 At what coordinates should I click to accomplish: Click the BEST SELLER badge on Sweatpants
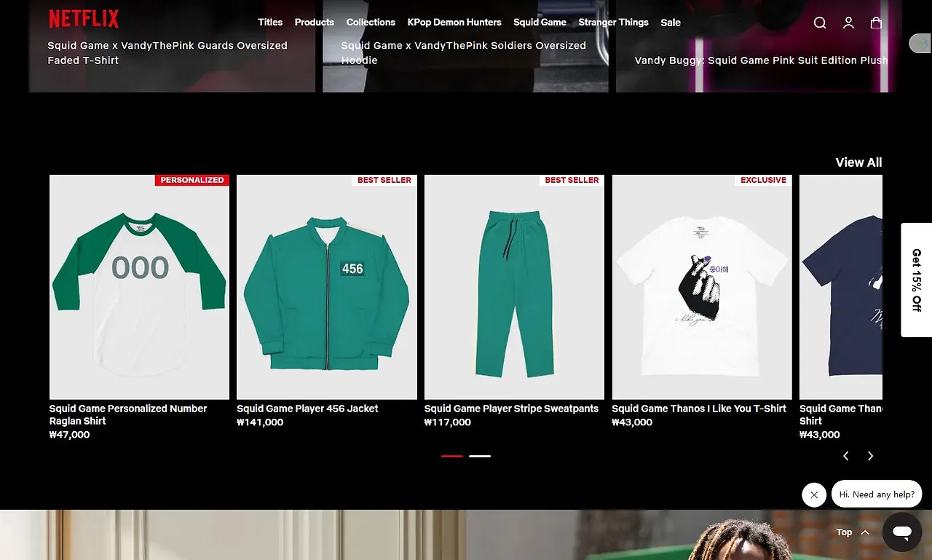point(572,180)
